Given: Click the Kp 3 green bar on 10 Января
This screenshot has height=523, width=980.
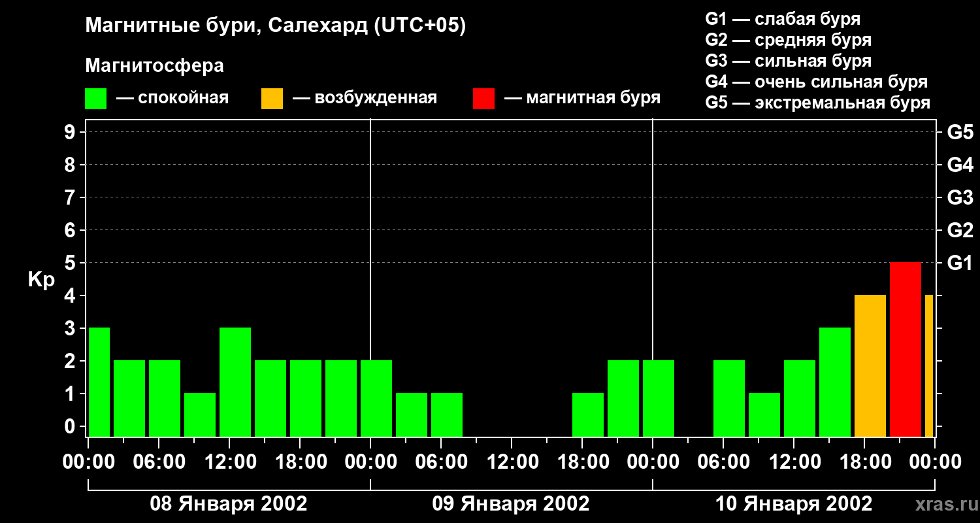Looking at the screenshot, I should point(835,382).
